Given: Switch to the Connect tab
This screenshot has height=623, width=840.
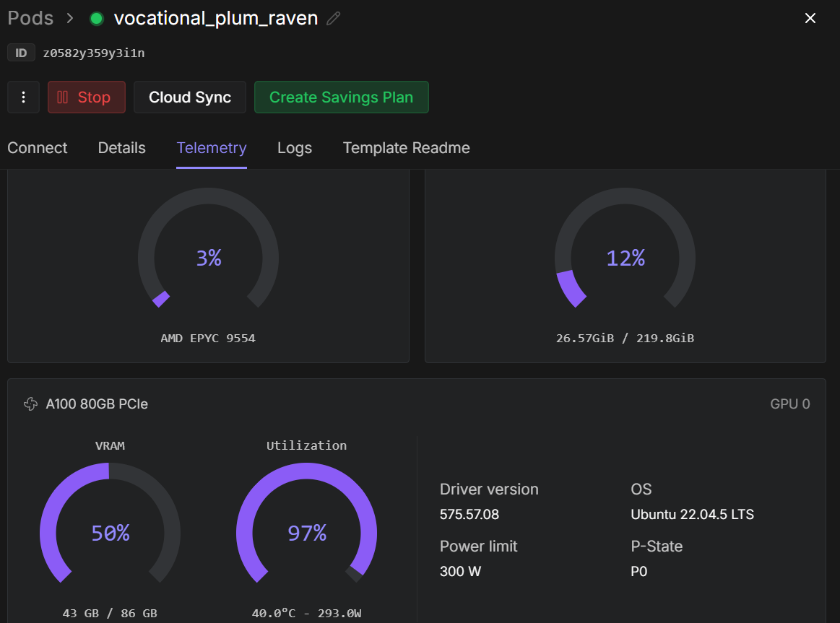Looking at the screenshot, I should pos(38,148).
